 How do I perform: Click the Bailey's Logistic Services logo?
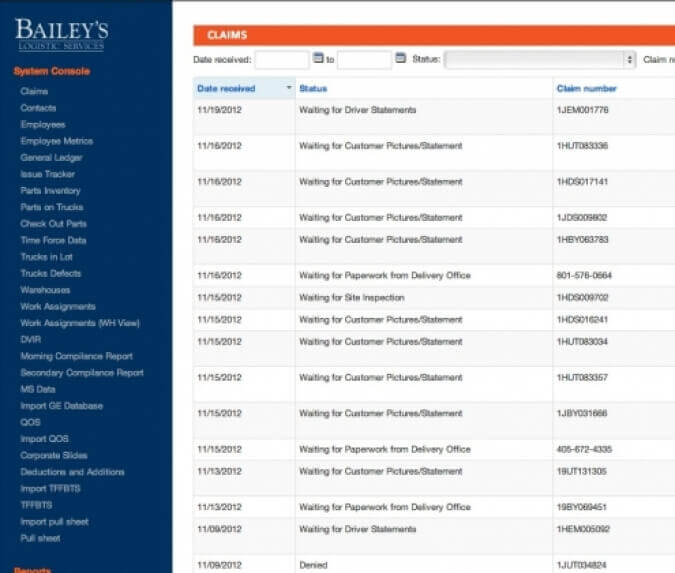click(x=61, y=34)
